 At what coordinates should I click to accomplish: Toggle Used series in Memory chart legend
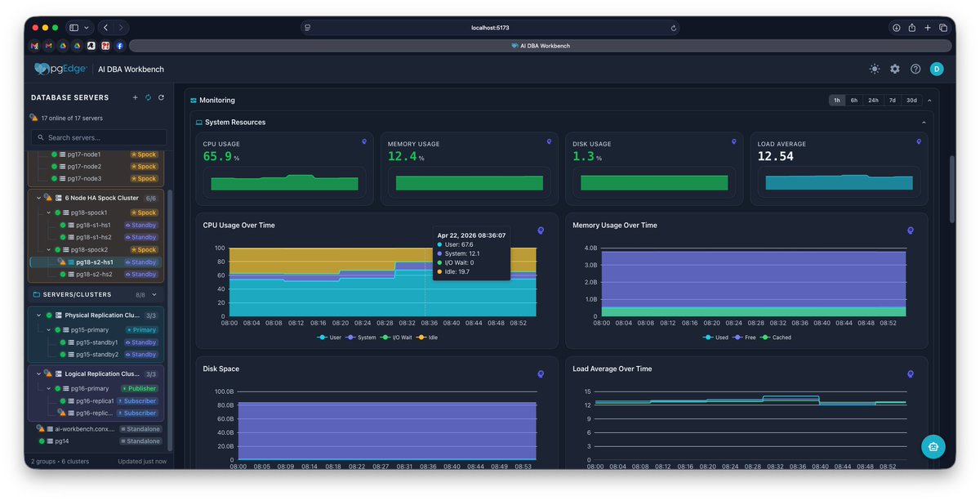click(715, 338)
